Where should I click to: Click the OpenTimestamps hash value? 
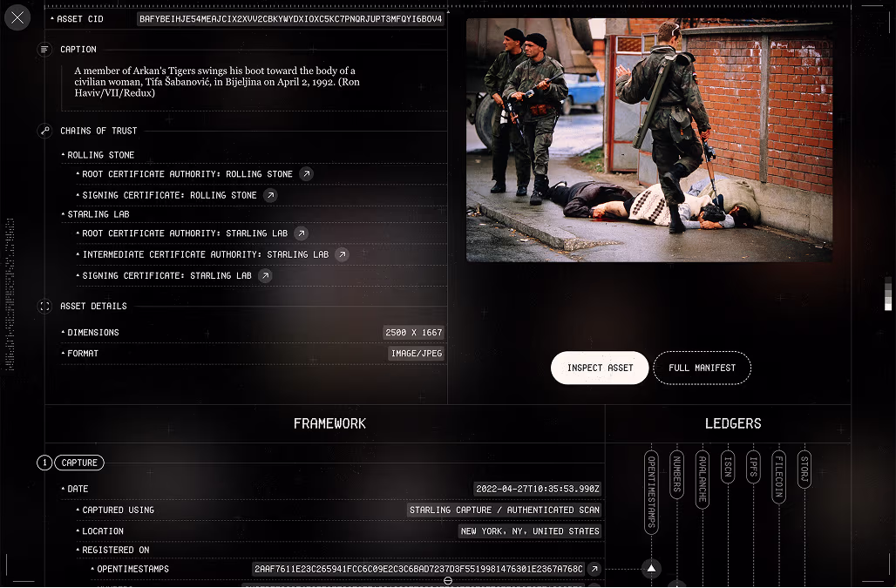(418, 569)
